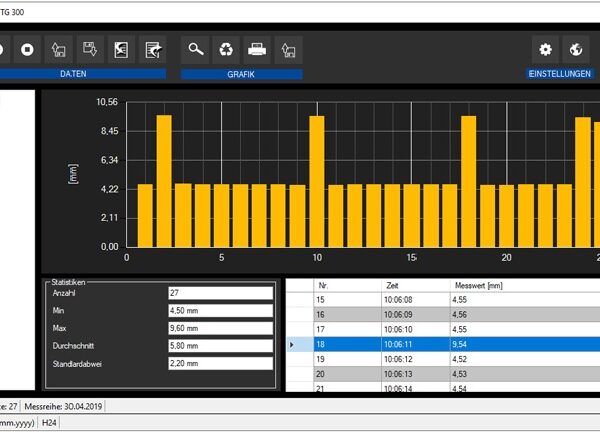Click the tall chart bar at measurement 10

[317, 182]
